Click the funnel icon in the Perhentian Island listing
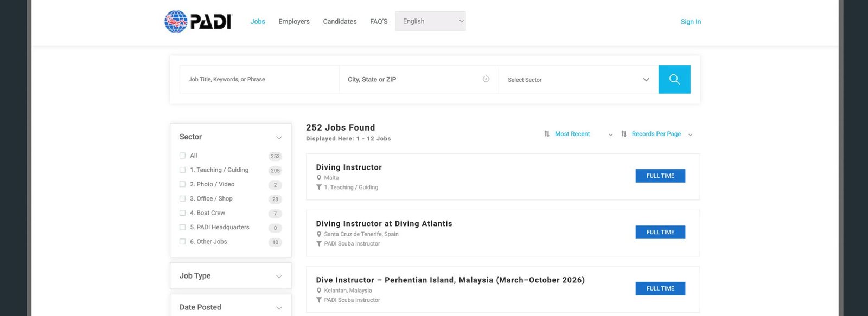Image resolution: width=868 pixels, height=316 pixels. [x=319, y=300]
